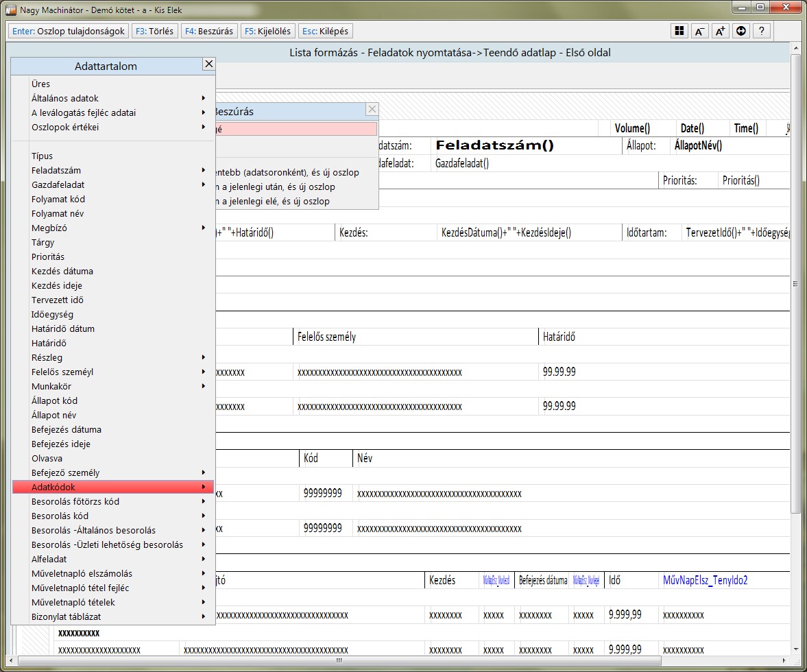The height and width of the screenshot is (672, 807).
Task: Close the Beszúrás popup
Action: pyautogui.click(x=372, y=109)
